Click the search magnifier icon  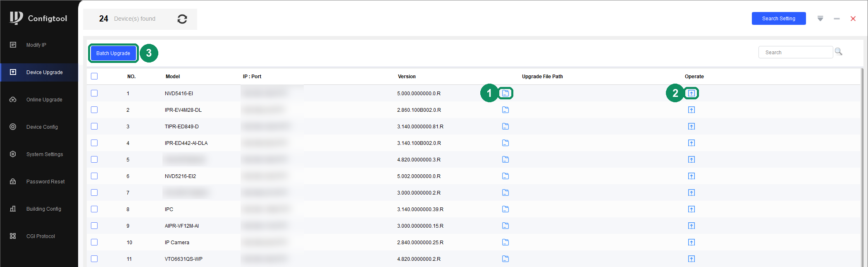[x=838, y=52]
